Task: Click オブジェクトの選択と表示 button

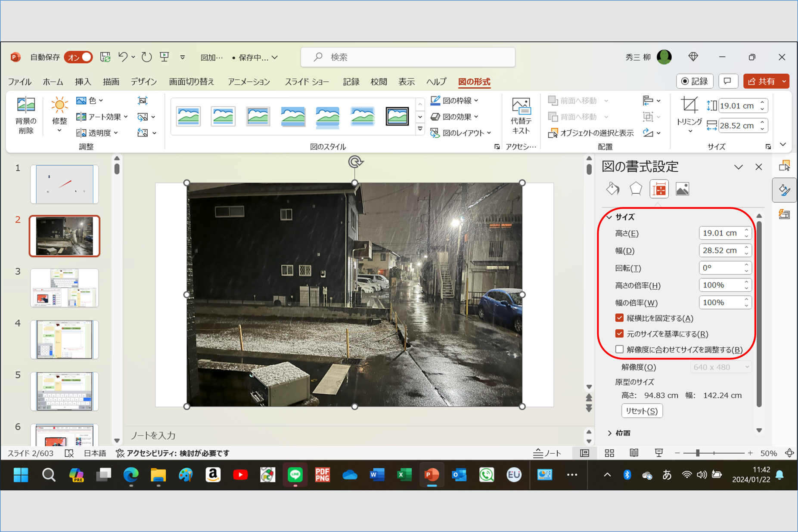Action: (x=590, y=133)
